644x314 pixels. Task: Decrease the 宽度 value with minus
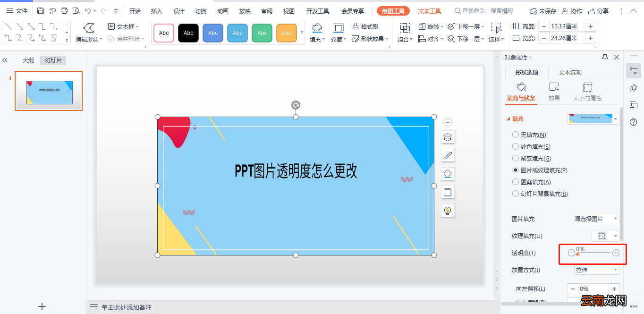544,38
